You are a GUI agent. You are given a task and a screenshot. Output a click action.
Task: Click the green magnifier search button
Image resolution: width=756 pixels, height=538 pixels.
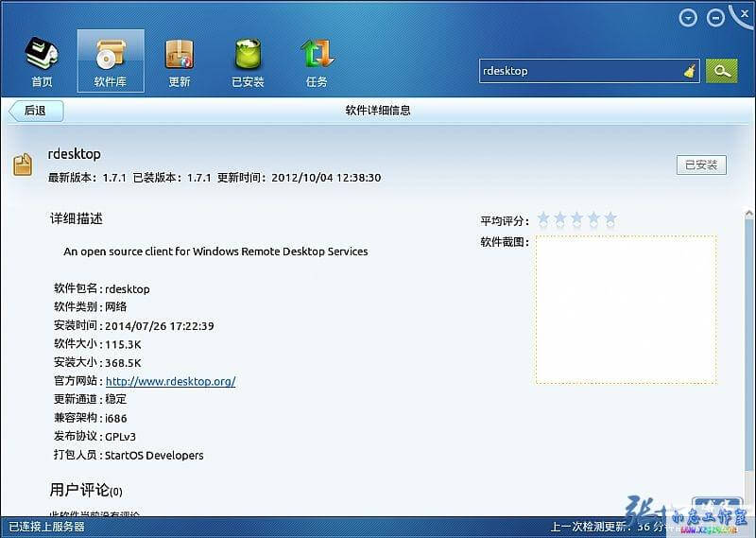(x=721, y=71)
